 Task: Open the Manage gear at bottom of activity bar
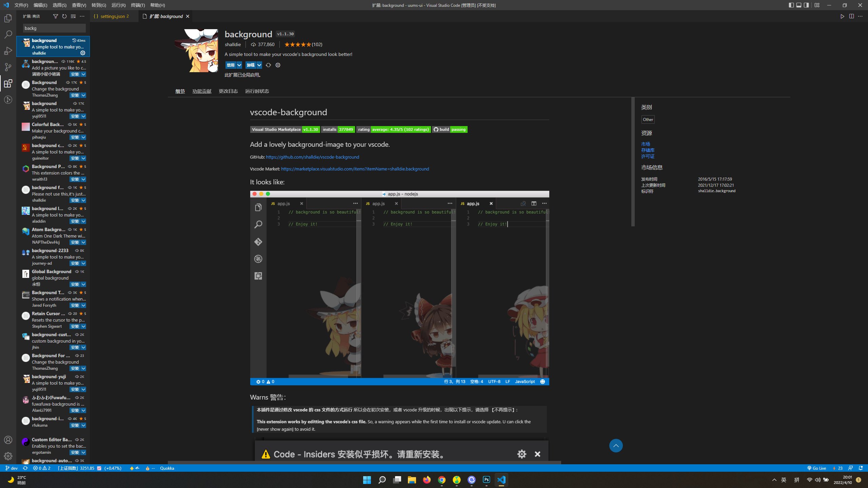pos(8,456)
